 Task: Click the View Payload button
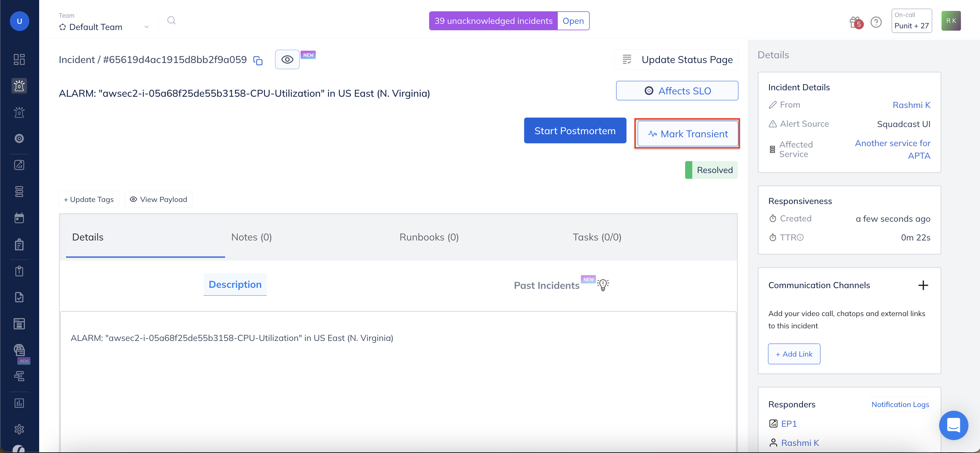click(x=158, y=199)
